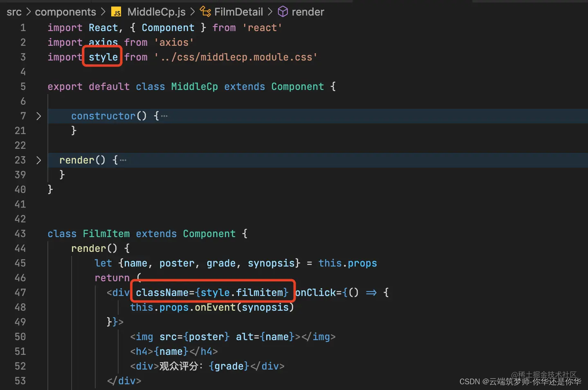588x390 pixels.
Task: Click this.props on line 45
Action: (348, 263)
